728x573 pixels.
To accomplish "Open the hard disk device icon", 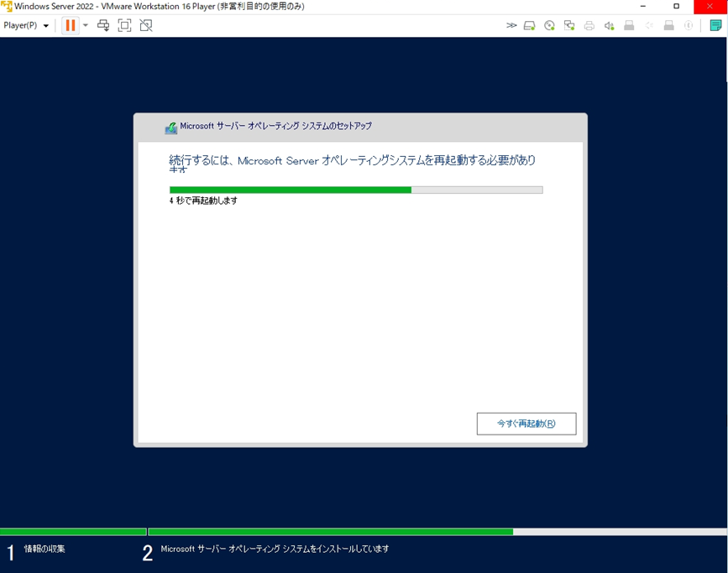I will 529,25.
